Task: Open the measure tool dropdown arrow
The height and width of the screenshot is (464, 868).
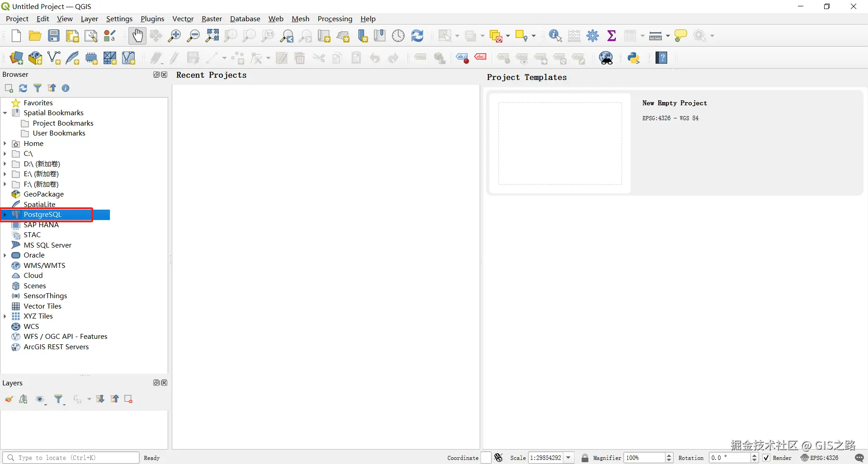Action: 668,36
